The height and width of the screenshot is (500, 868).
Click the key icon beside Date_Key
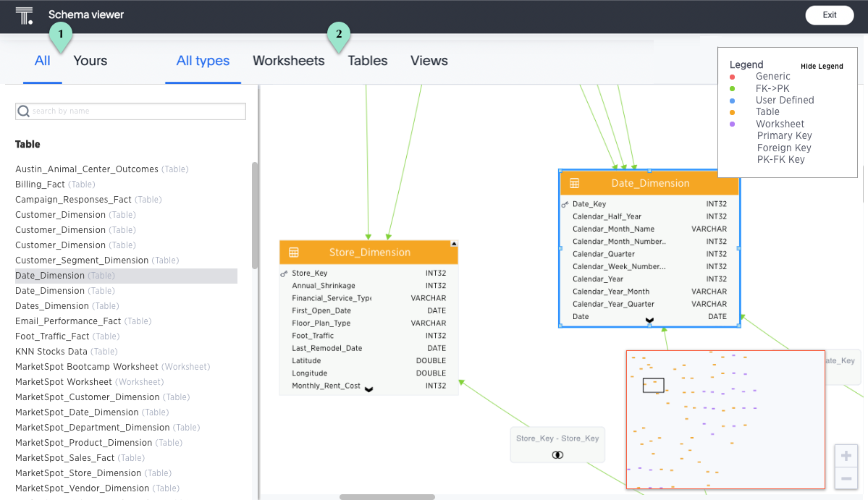565,205
